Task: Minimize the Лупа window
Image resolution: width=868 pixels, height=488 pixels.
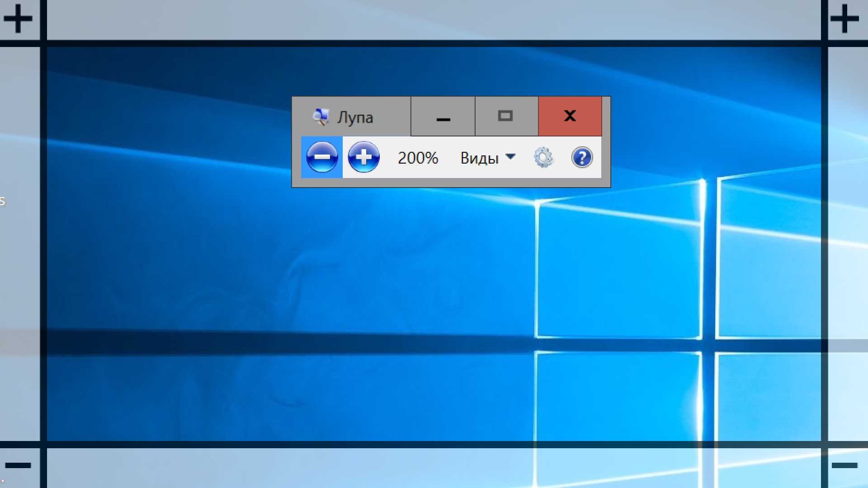Action: coord(443,117)
